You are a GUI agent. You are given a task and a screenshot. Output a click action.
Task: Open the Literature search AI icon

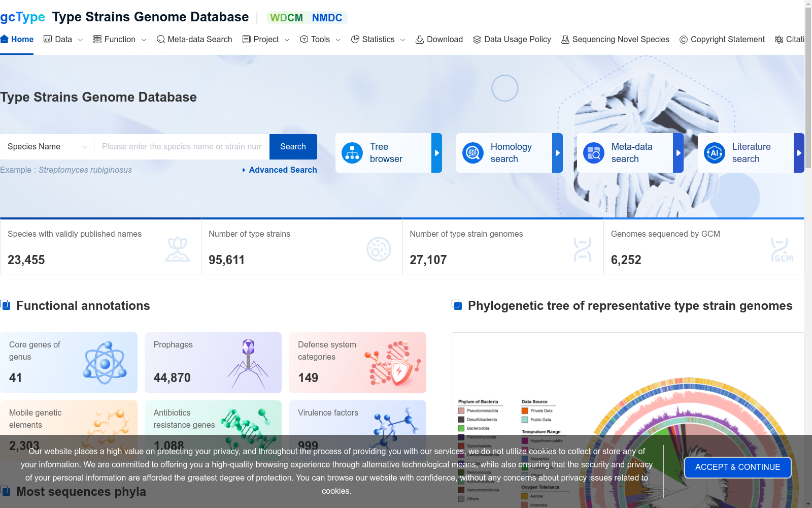coord(715,153)
